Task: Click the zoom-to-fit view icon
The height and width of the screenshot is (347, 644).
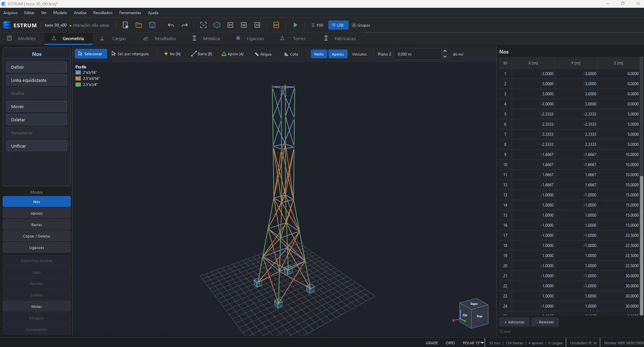Action: 203,25
